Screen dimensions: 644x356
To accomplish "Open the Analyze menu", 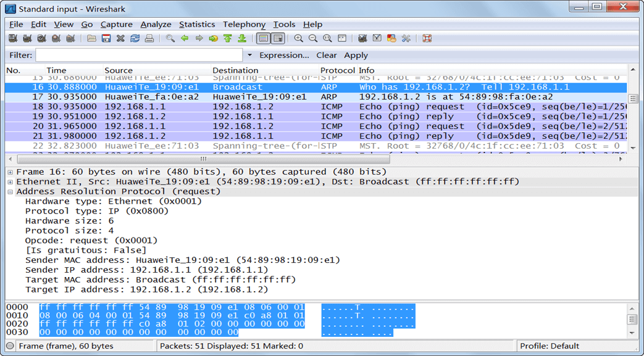I will [156, 25].
